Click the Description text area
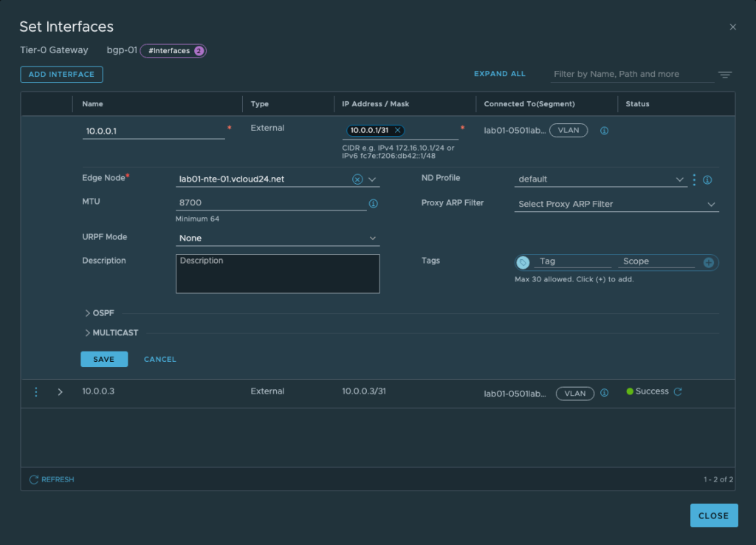Image resolution: width=756 pixels, height=545 pixels. 278,274
